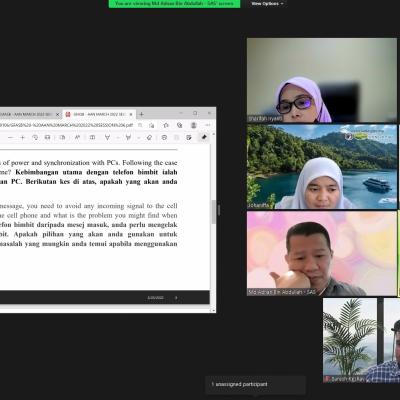The image size is (400, 400).
Task: Open the Zoom View Options dropdown
Action: 268,4
